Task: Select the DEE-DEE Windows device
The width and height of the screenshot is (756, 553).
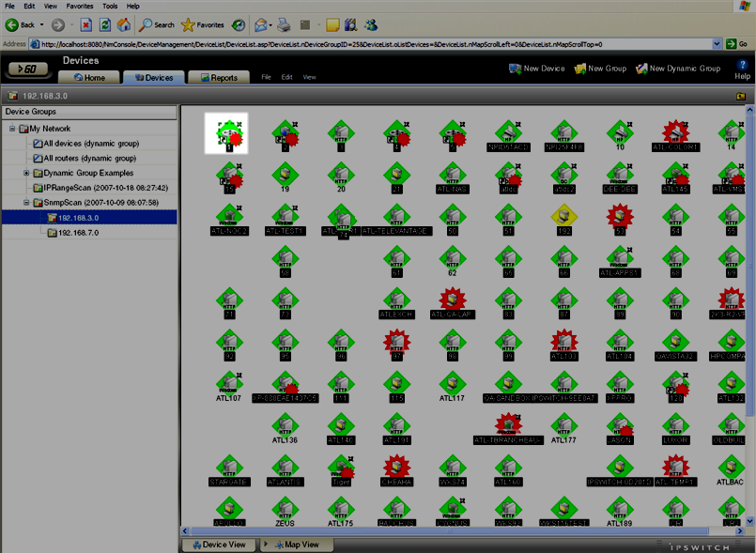Action: (619, 175)
